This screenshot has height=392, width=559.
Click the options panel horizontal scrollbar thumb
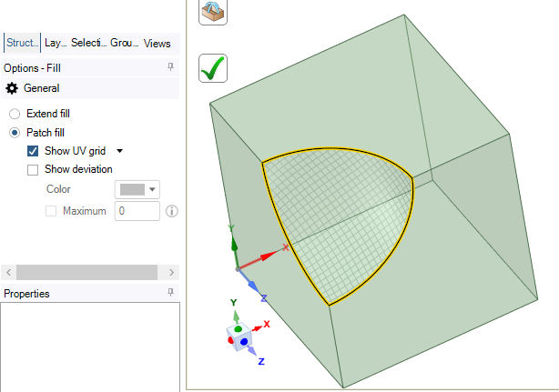coord(87,272)
